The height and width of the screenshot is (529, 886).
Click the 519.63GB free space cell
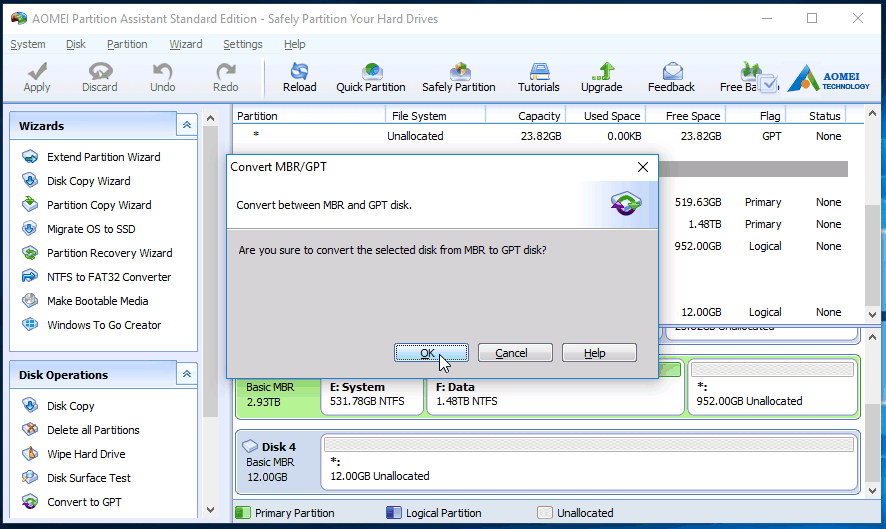click(698, 202)
